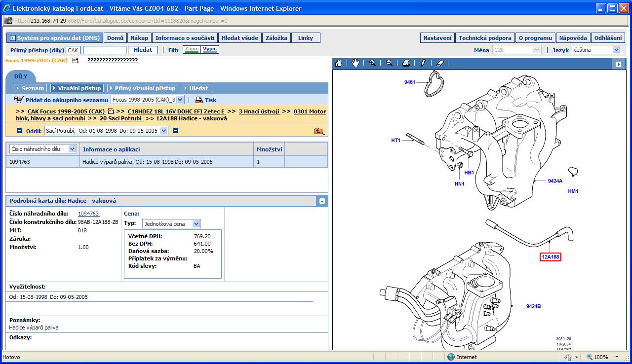Click part number link 1094763
The width and height of the screenshot is (632, 364).
[x=89, y=214]
